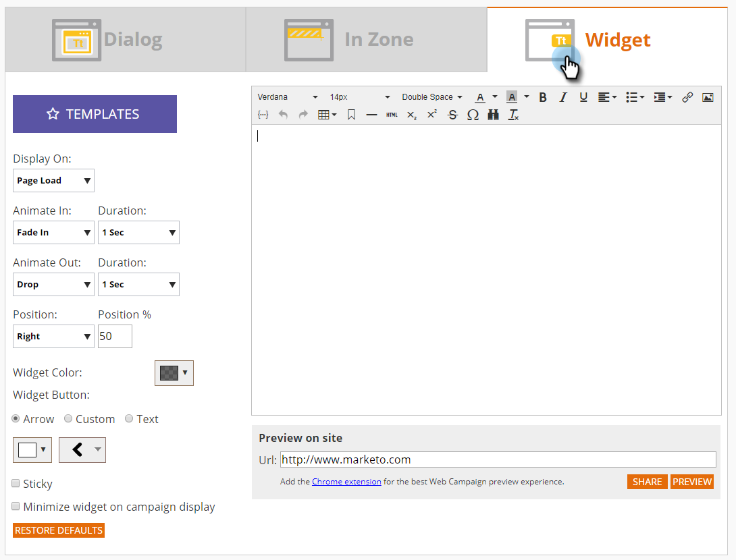736x560 pixels.
Task: Click inside the rich text editing area
Action: [486, 270]
